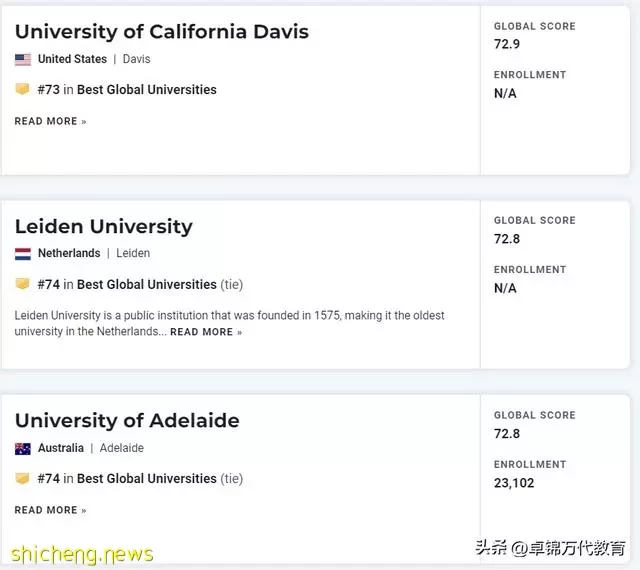The width and height of the screenshot is (640, 570).
Task: Click Adelaide's #74 Best Global Universities ranking
Action: point(140,479)
